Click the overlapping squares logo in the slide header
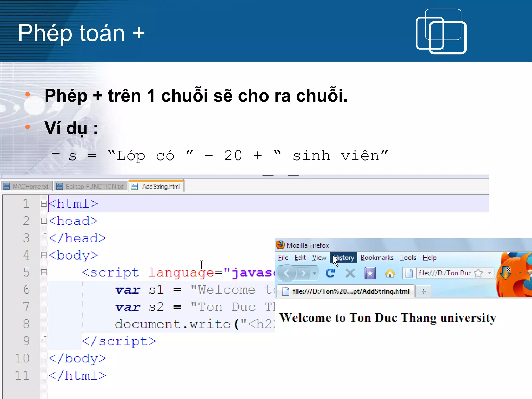 click(x=441, y=31)
